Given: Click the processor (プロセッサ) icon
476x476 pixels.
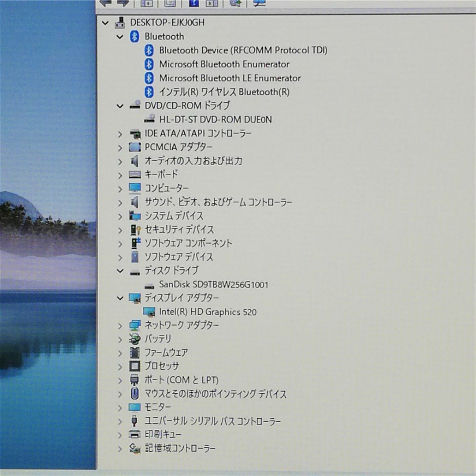Looking at the screenshot, I should (x=134, y=366).
